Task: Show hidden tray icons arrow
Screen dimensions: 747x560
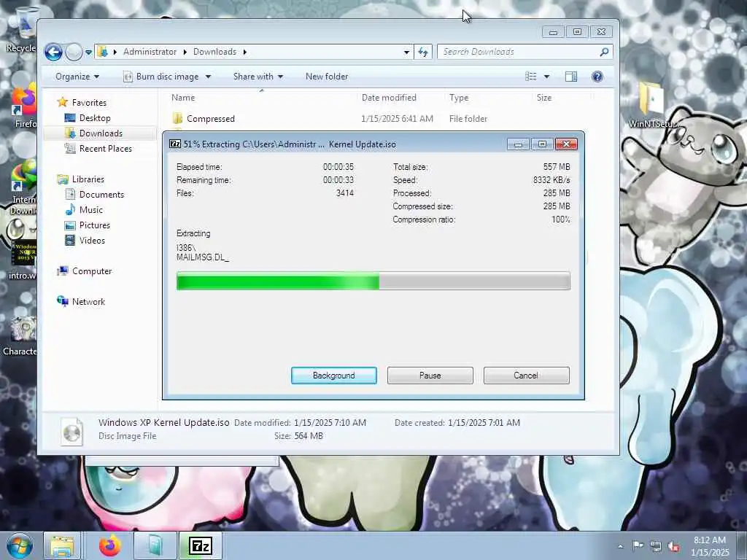Action: click(620, 546)
